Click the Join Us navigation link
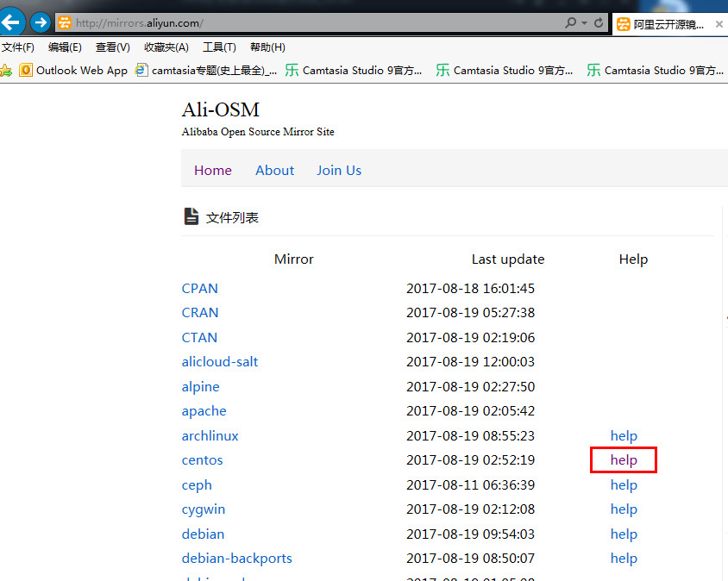The height and width of the screenshot is (581, 728). pyautogui.click(x=339, y=171)
